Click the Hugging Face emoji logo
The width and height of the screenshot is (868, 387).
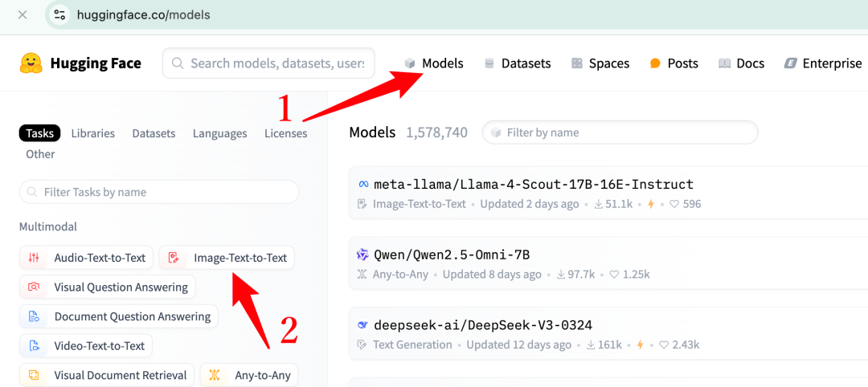click(x=31, y=63)
